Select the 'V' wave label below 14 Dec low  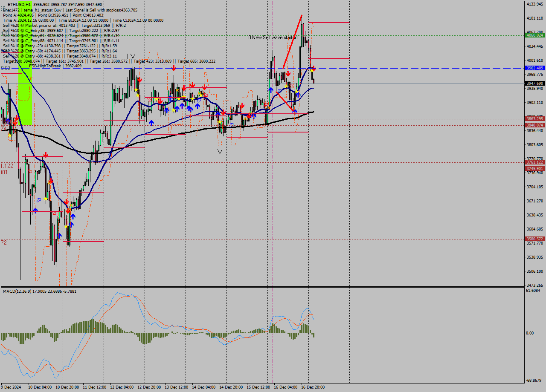[x=220, y=151]
